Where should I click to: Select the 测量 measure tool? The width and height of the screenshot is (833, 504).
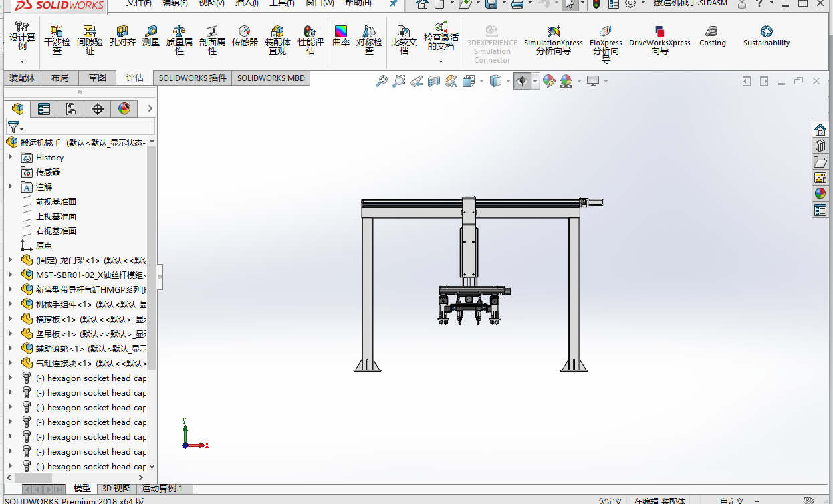(x=152, y=36)
